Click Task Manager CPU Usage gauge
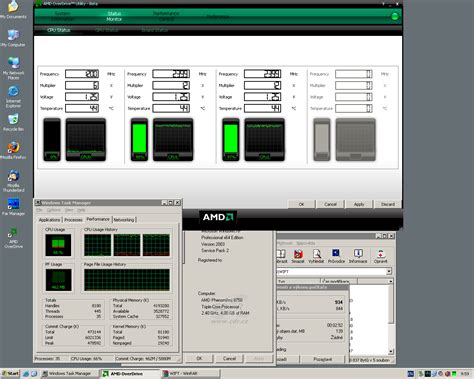This screenshot has width=474, height=379. [58, 245]
